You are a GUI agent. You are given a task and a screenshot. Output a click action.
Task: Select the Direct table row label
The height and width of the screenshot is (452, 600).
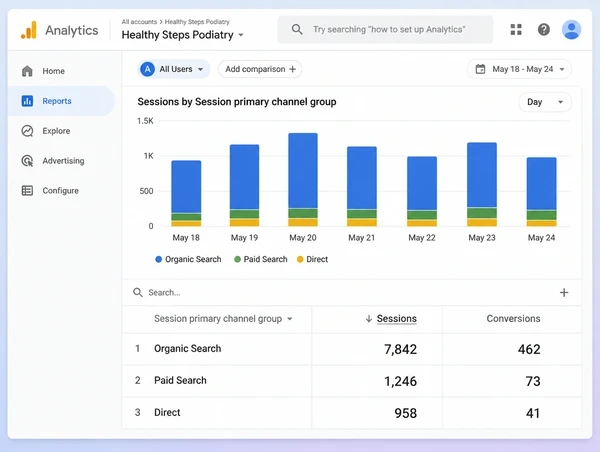pyautogui.click(x=167, y=413)
